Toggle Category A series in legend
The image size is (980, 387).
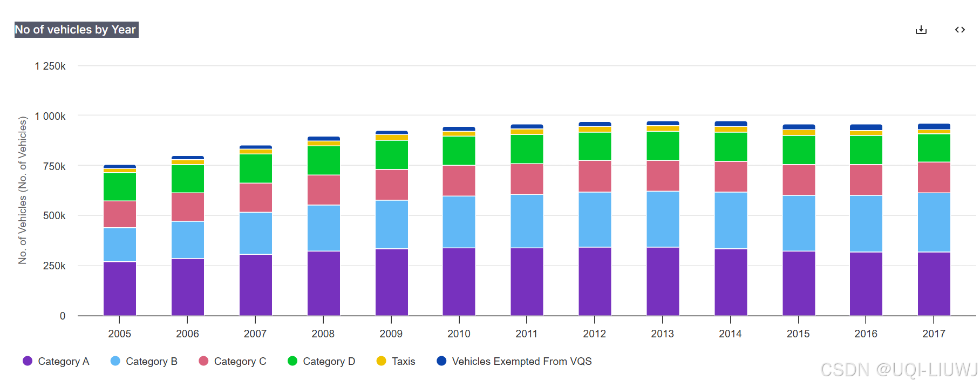[x=63, y=361]
